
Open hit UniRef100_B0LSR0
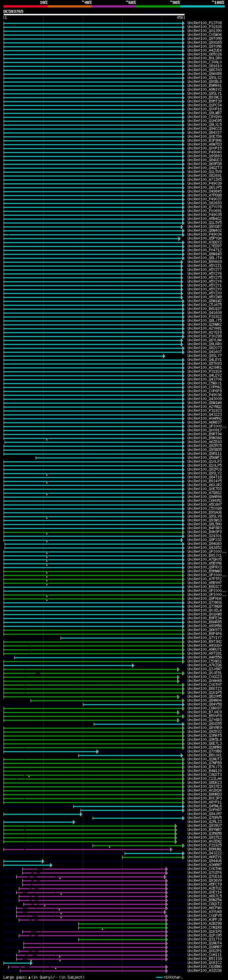tap(204, 58)
